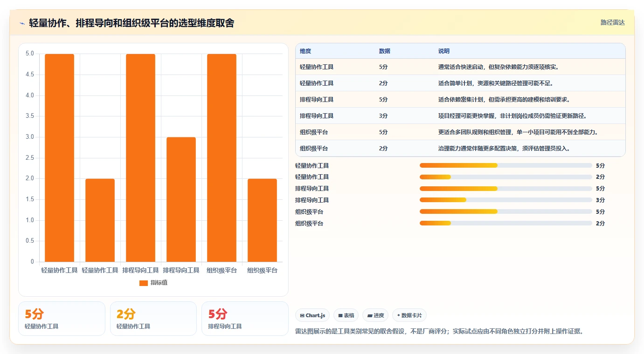Screen dimensions: 644x354
Task: Click the page title 轻量协作、排程导向和组织级平台的选型维度取舍
Action: point(132,23)
